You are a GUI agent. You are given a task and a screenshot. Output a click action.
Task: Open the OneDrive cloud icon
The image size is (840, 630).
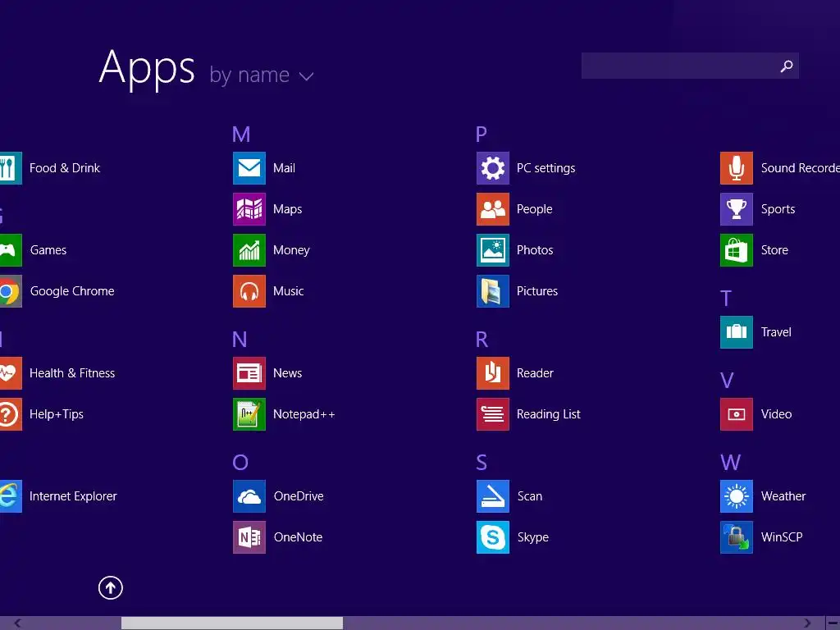tap(249, 496)
